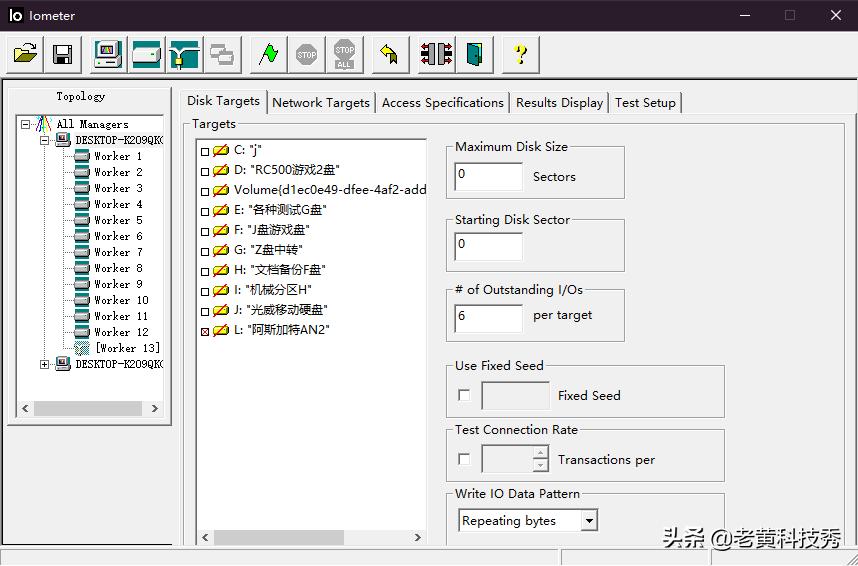Start tests green flag icon

(268, 55)
